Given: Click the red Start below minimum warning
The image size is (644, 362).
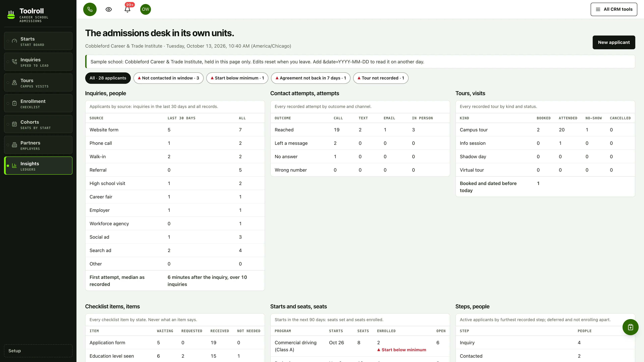Looking at the screenshot, I should click(x=402, y=350).
